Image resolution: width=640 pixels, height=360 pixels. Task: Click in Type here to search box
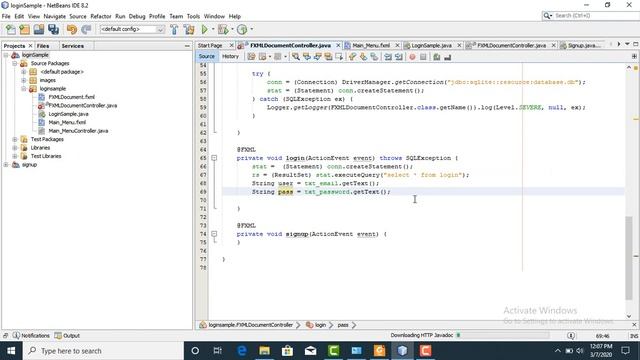pyautogui.click(x=103, y=351)
